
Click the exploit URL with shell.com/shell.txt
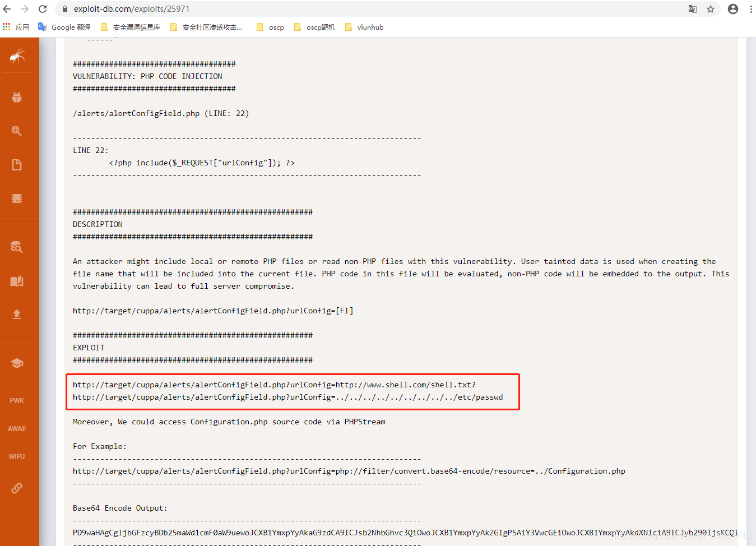coord(274,385)
